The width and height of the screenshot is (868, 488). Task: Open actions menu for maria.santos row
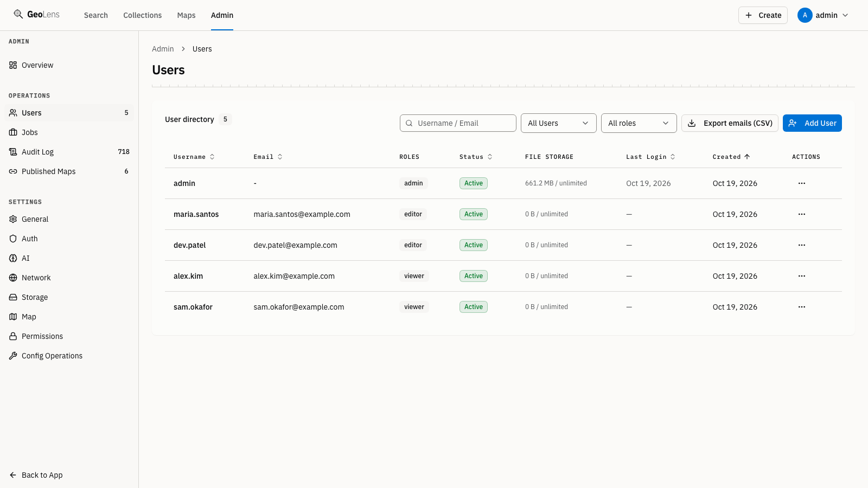pos(802,214)
